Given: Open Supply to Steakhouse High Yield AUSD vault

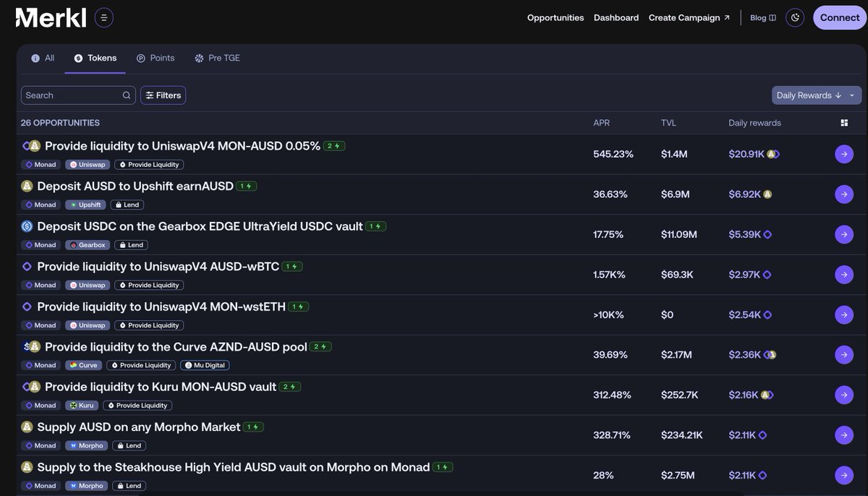Looking at the screenshot, I should coord(234,467).
